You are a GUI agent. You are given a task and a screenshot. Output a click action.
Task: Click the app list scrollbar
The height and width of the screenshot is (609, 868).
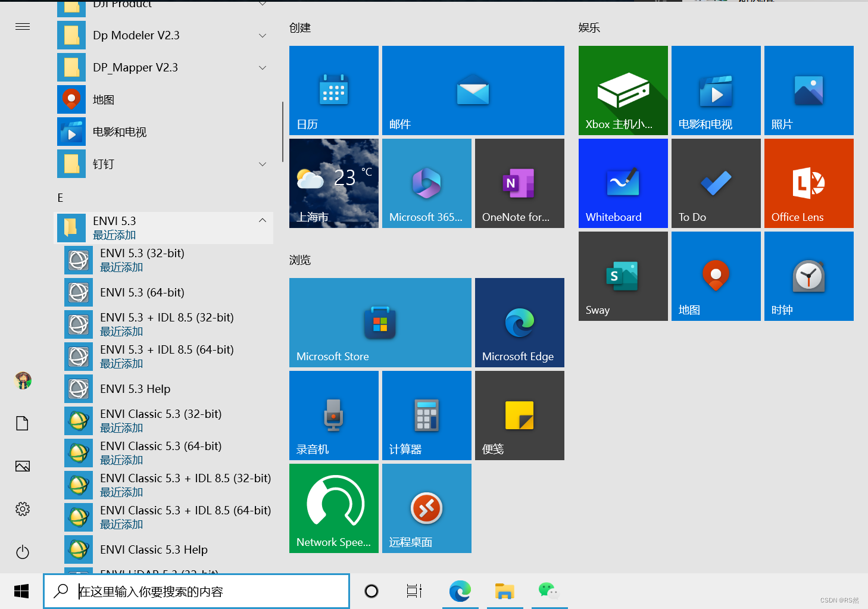283,132
